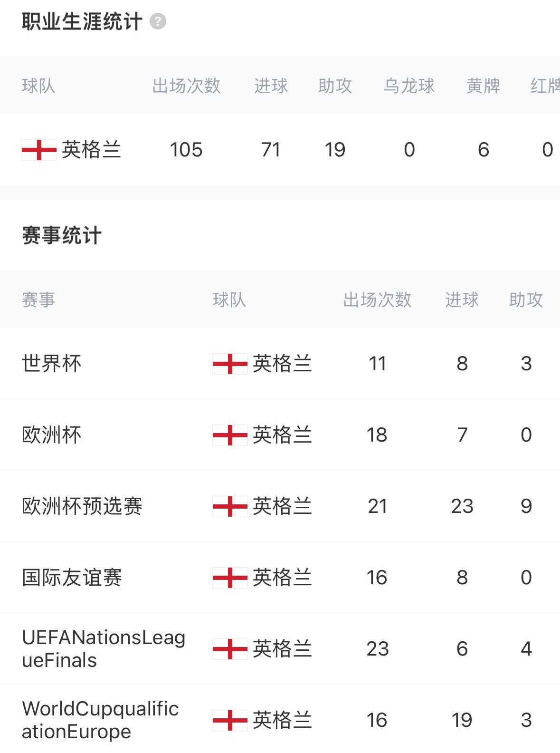Image resolution: width=560 pixels, height=753 pixels.
Task: Select the 出场次数 column header in career stats
Action: (186, 86)
